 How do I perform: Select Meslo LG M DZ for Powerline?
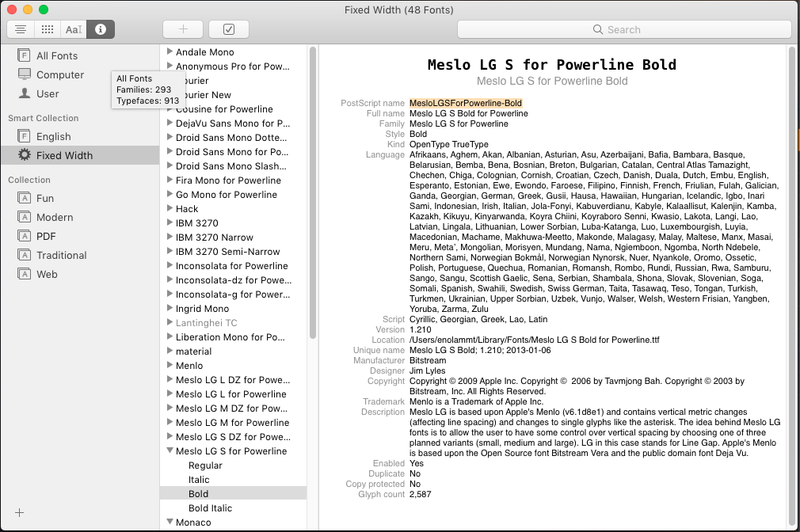(x=231, y=408)
